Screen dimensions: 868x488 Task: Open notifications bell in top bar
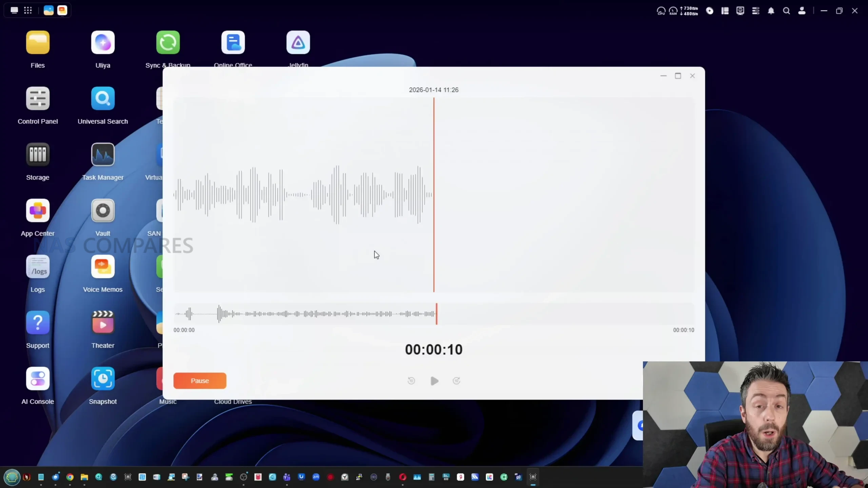[x=771, y=11]
